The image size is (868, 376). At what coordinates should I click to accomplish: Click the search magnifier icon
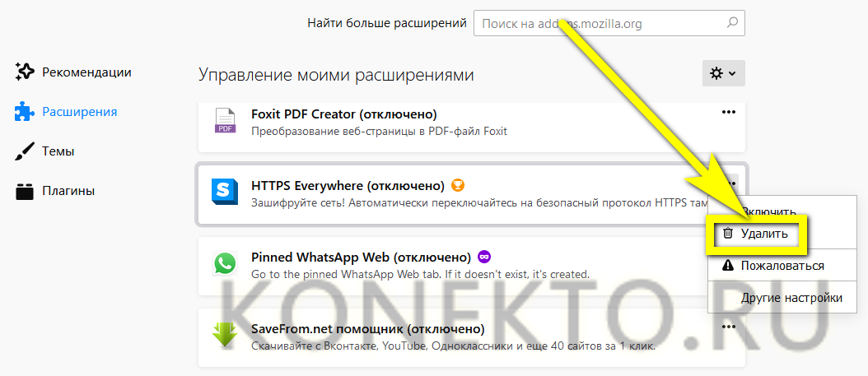coord(731,23)
